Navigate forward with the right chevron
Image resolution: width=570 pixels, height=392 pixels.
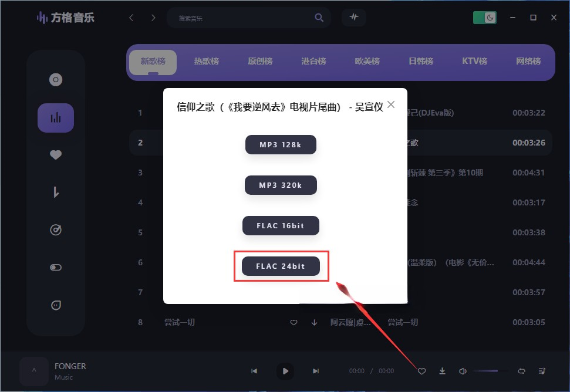pyautogui.click(x=153, y=18)
